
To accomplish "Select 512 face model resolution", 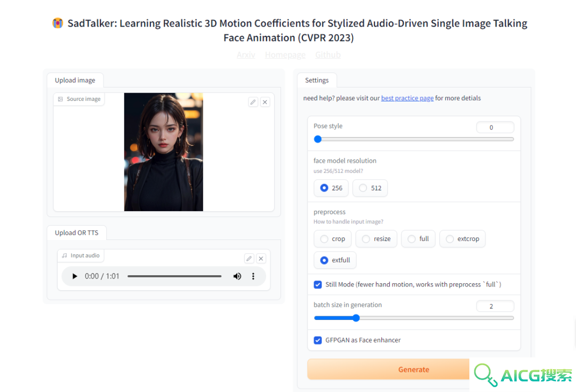I will [x=370, y=188].
